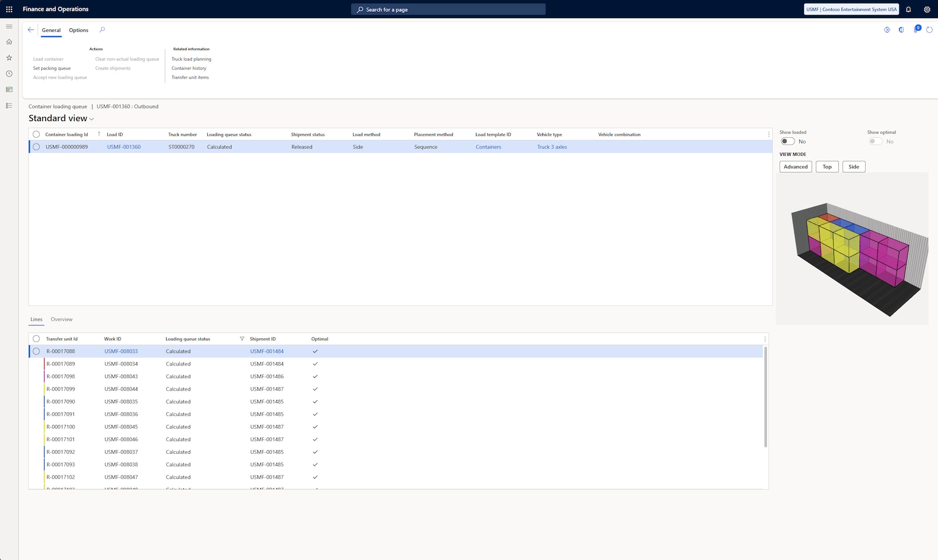Screen dimensions: 938x560
Task: Open the settings gear icon
Action: click(x=927, y=9)
